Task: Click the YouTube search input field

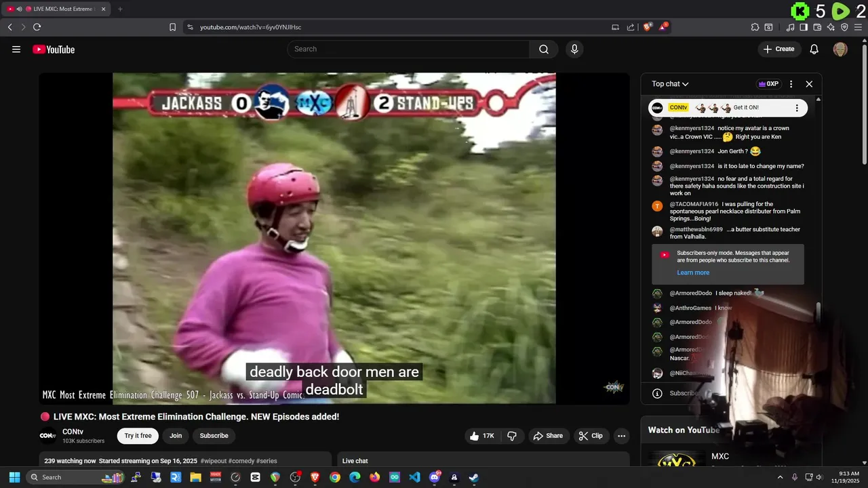Action: (x=408, y=49)
